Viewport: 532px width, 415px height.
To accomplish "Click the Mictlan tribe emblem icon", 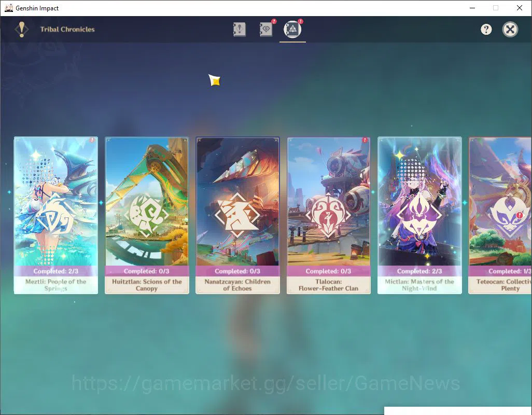I will pos(419,215).
